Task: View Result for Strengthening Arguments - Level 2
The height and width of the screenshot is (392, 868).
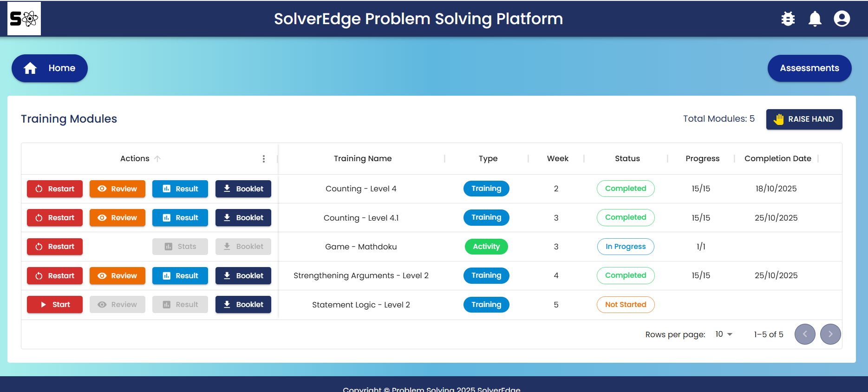Action: pyautogui.click(x=180, y=276)
